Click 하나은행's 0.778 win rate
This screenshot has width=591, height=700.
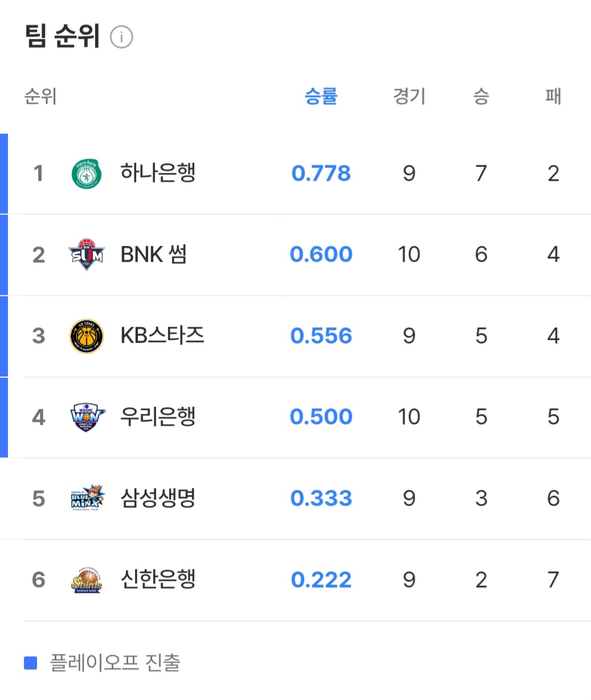321,173
